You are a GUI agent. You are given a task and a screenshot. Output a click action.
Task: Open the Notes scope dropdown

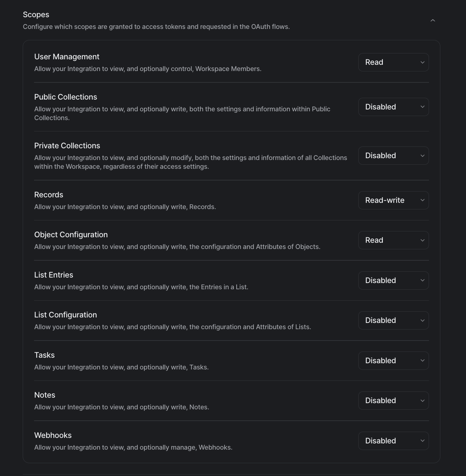click(x=393, y=401)
